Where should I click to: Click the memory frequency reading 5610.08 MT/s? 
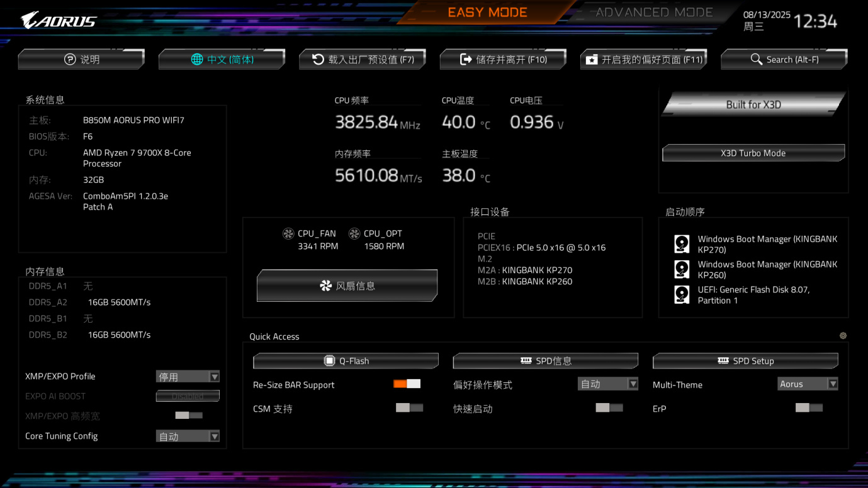pyautogui.click(x=378, y=175)
